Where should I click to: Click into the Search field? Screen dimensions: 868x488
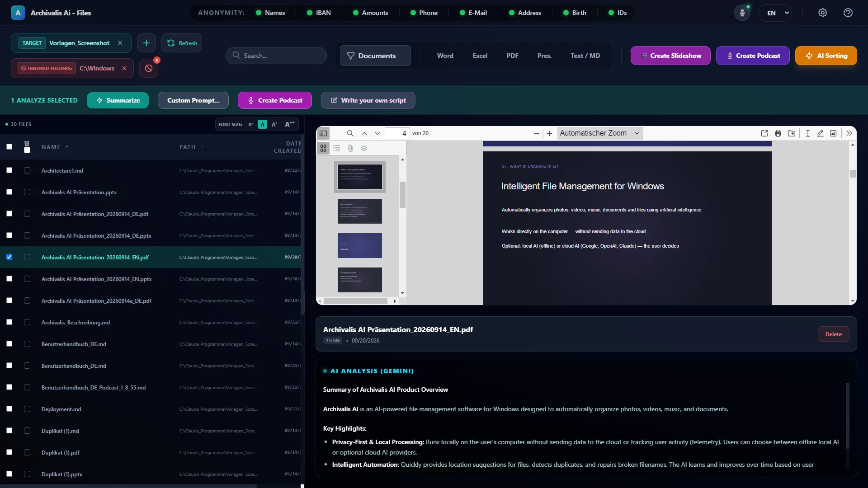(x=276, y=56)
